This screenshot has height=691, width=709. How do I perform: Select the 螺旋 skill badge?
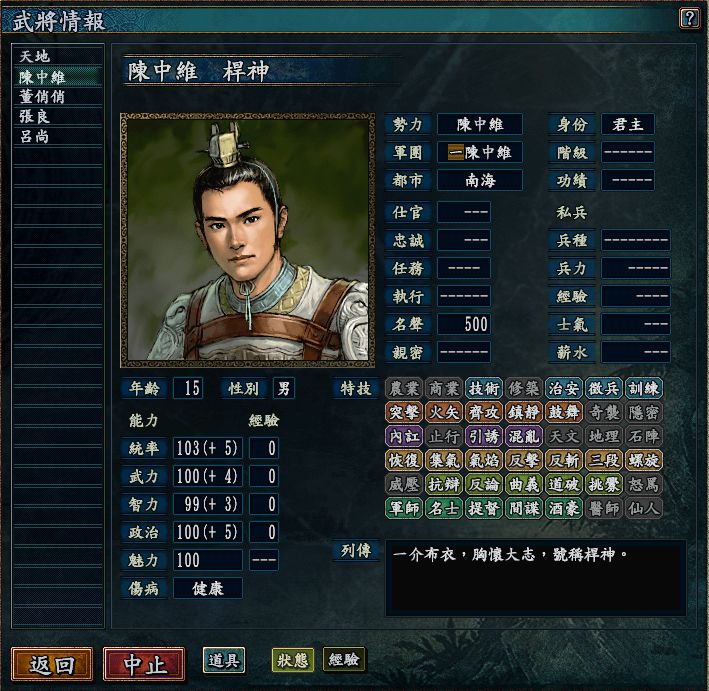[644, 460]
